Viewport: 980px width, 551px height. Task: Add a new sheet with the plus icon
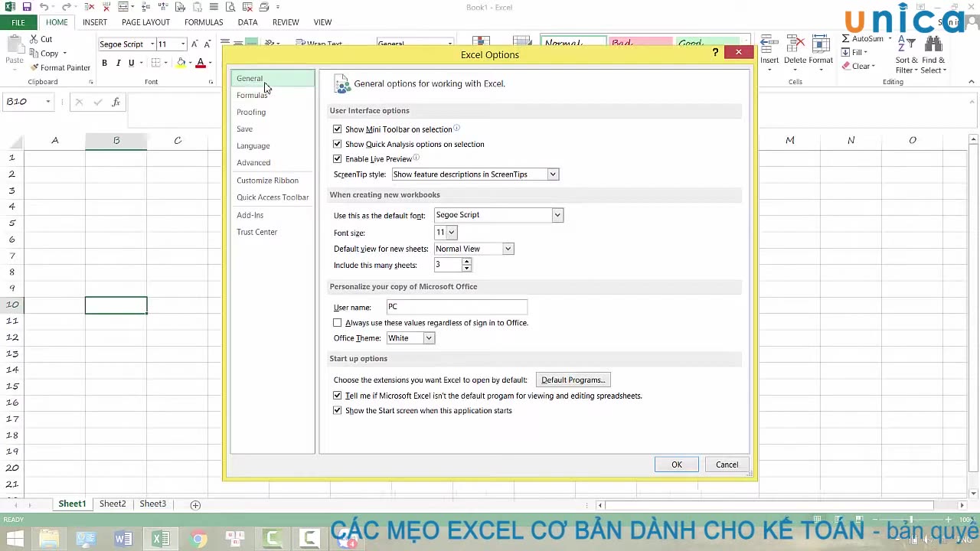point(195,504)
